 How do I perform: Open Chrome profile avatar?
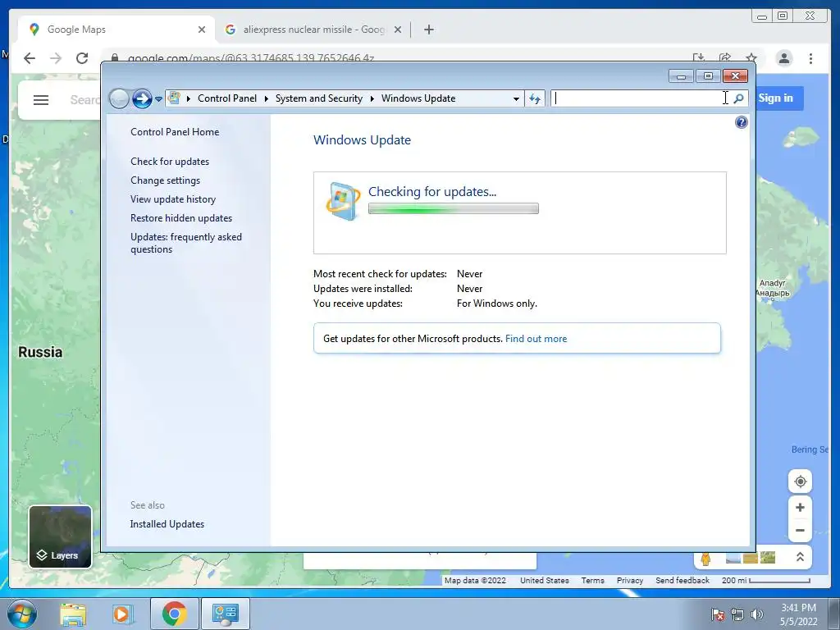click(x=784, y=58)
